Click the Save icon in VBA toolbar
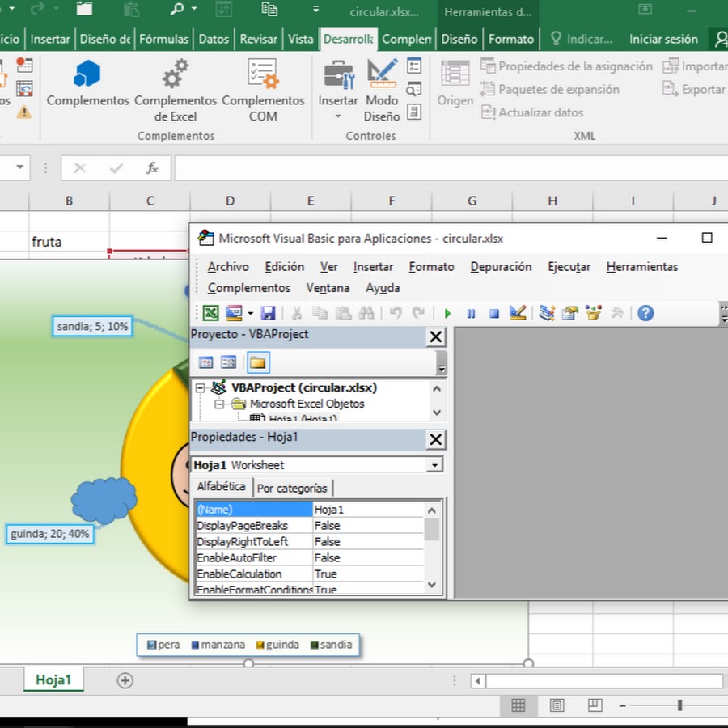The image size is (728, 728). [x=268, y=314]
